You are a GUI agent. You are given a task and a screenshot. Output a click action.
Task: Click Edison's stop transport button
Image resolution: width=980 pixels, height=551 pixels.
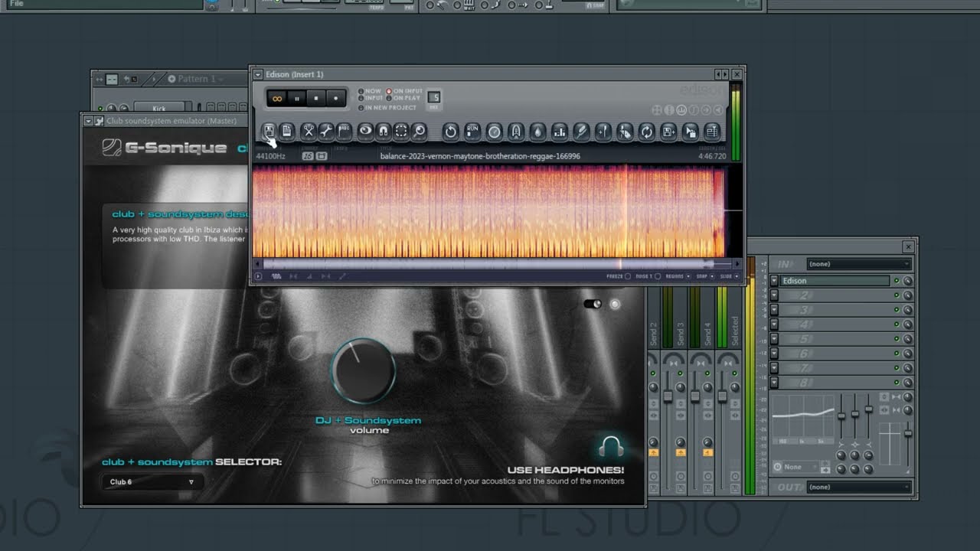[x=316, y=98]
